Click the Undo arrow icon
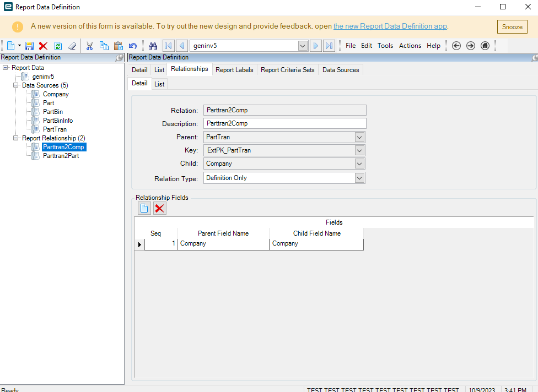 [132, 46]
